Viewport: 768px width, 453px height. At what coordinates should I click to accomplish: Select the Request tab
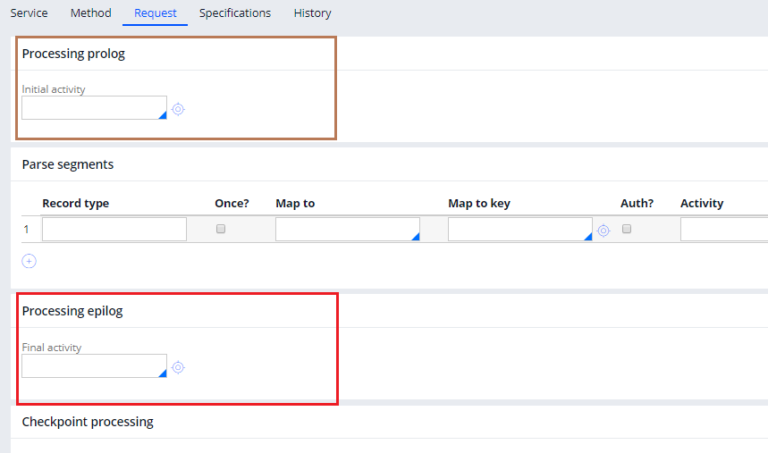pyautogui.click(x=155, y=13)
